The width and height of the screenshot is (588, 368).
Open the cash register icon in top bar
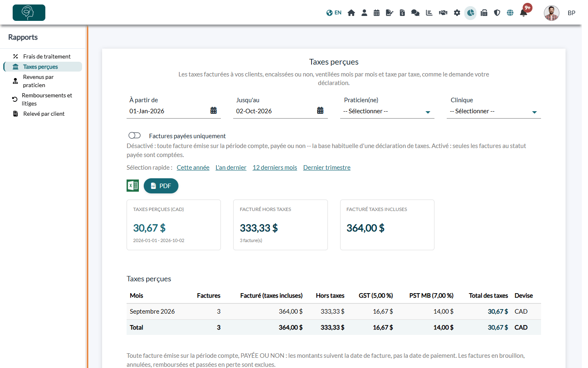coord(484,13)
